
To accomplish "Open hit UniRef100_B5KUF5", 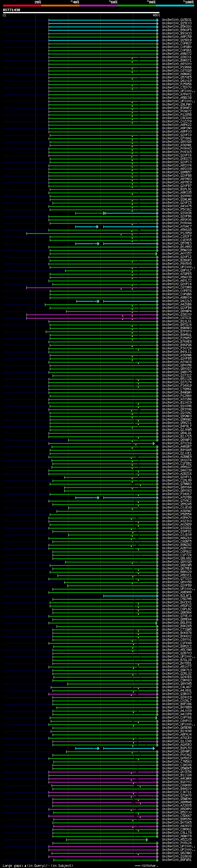I will [x=176, y=30].
